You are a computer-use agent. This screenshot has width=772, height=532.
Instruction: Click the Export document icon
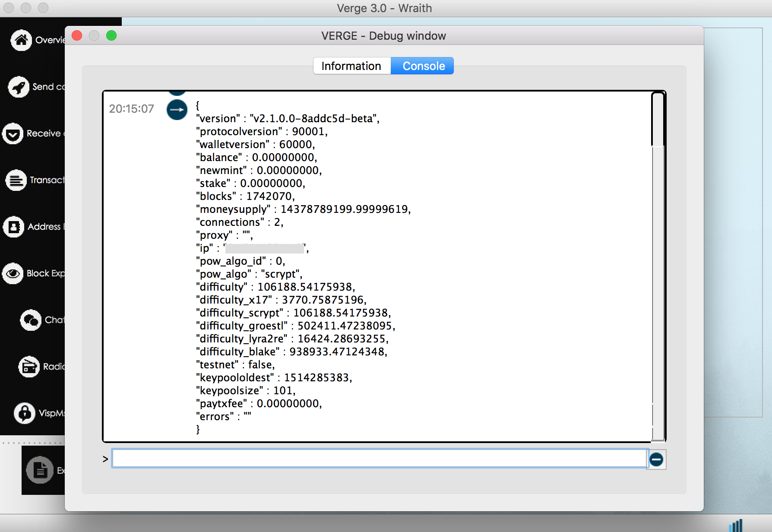pos(40,470)
